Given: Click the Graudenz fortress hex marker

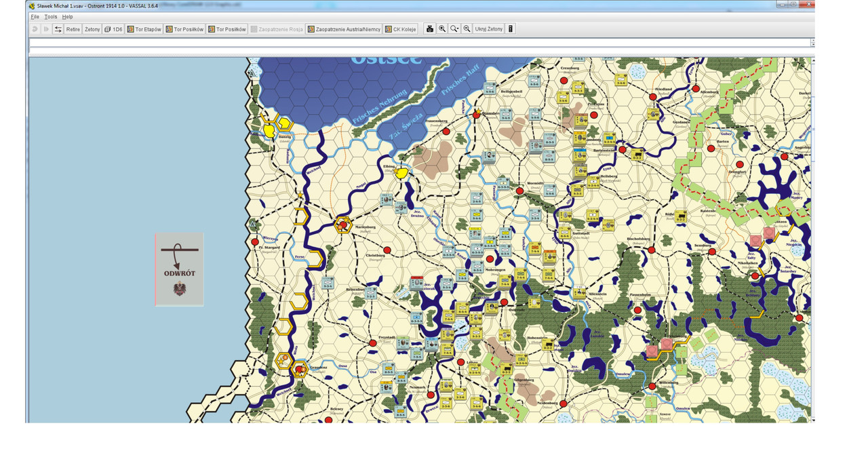Looking at the screenshot, I should click(299, 370).
